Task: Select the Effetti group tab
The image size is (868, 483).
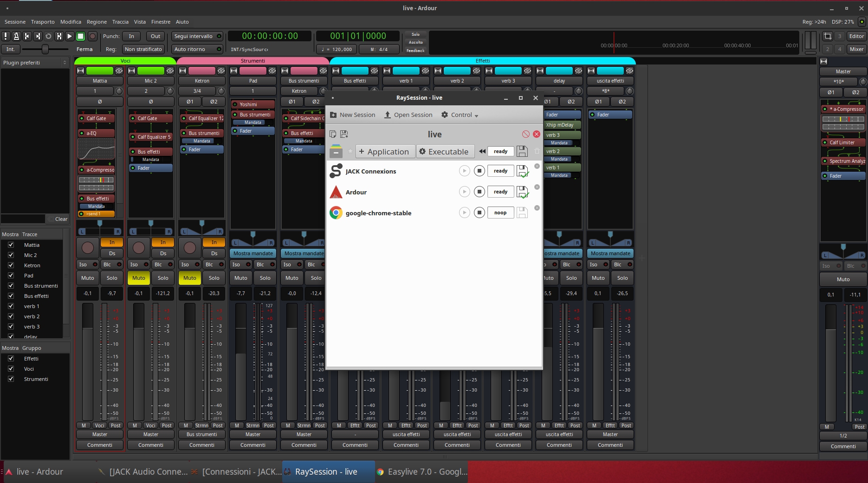Action: point(483,61)
